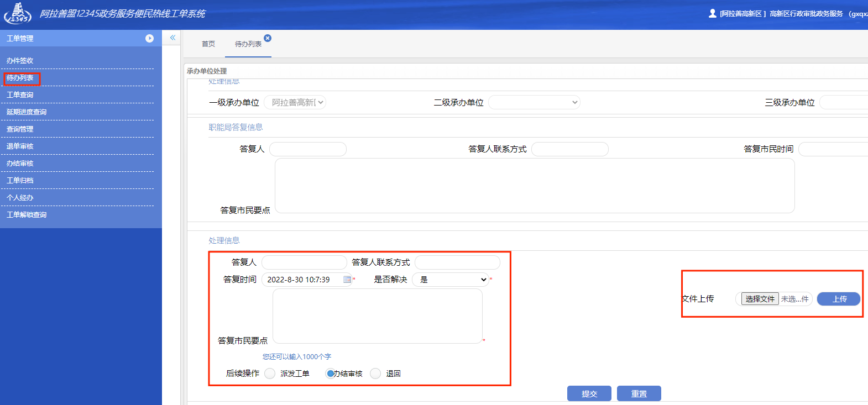Image resolution: width=868 pixels, height=405 pixels.
Task: Expand the 一级承办单位 dropdown
Action: (x=295, y=102)
